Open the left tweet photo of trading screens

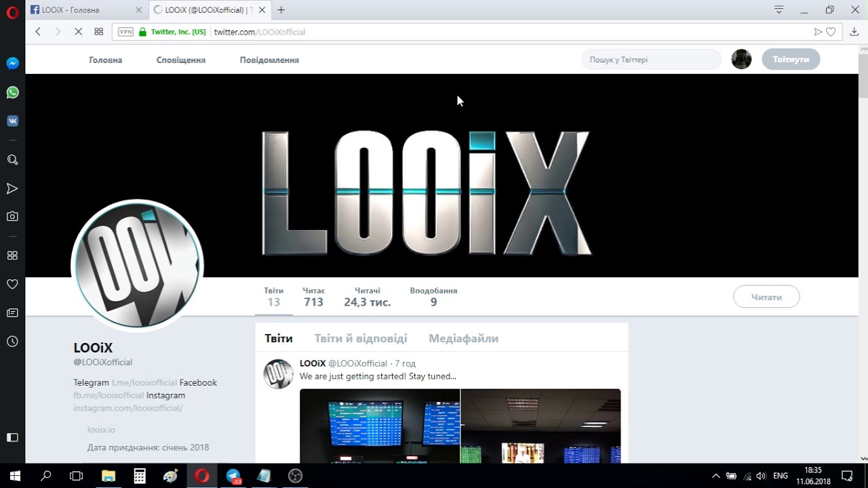(x=380, y=426)
